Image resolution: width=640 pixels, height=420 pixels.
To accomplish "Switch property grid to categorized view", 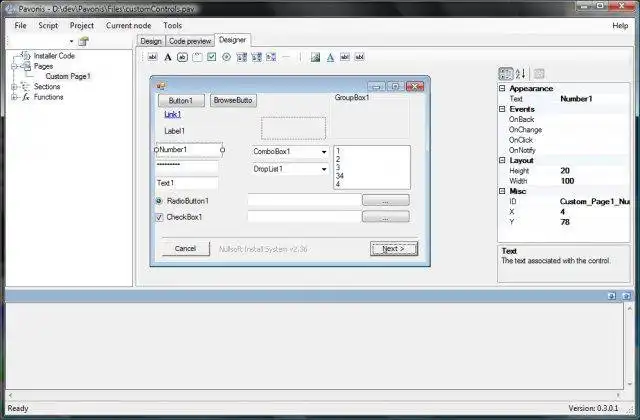I will coord(506,74).
